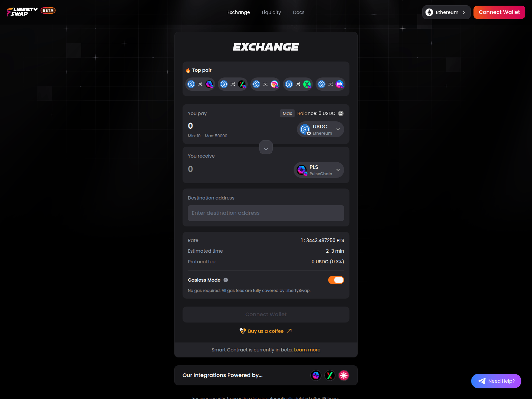
Task: Click the destination address input field
Action: click(x=266, y=213)
